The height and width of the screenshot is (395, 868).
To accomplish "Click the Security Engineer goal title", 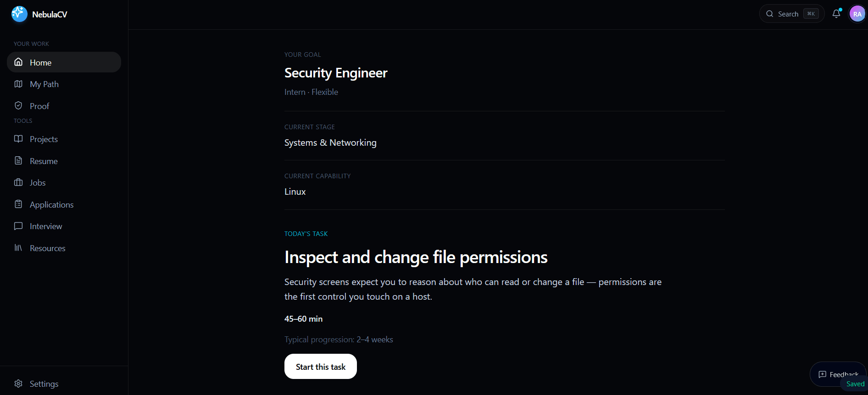I will click(x=336, y=73).
